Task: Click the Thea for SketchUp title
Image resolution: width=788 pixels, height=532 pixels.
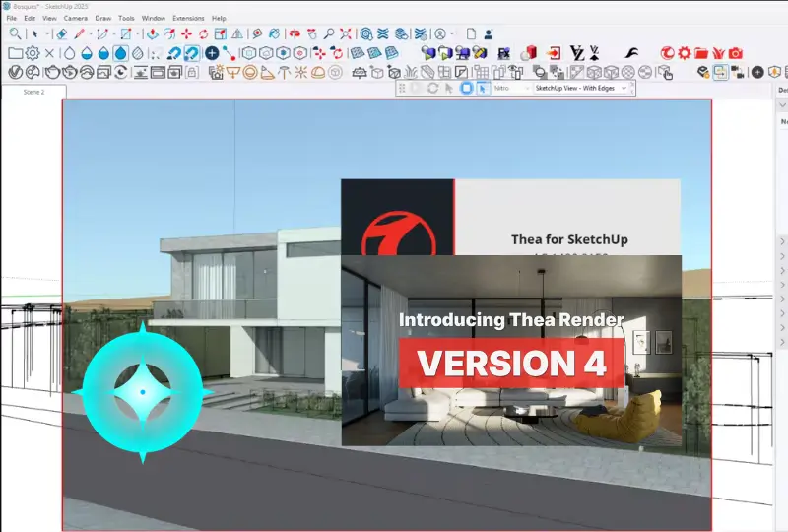Action: tap(569, 239)
